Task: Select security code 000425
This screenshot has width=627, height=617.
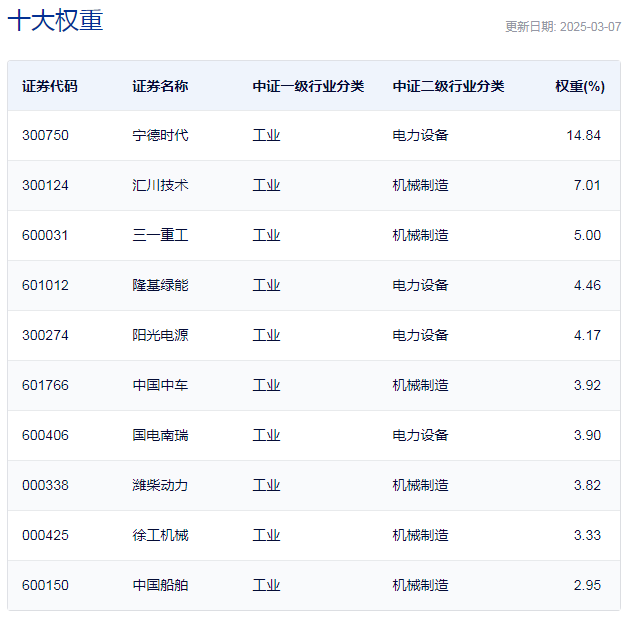Action: [45, 535]
